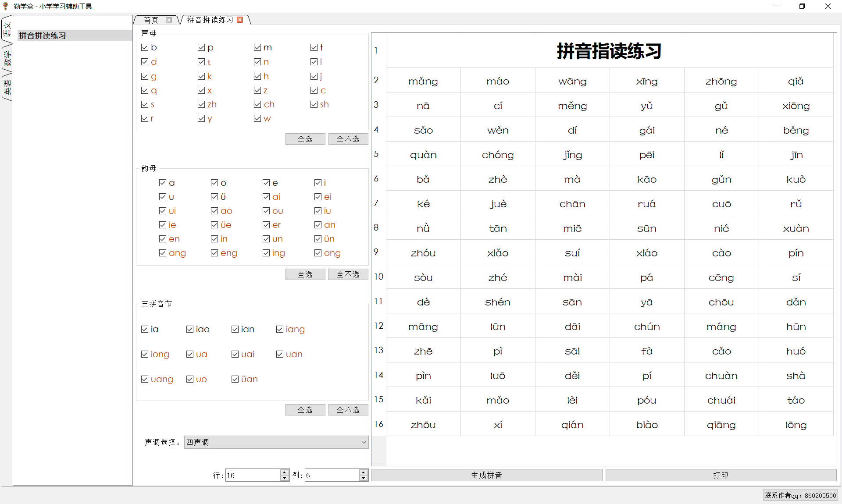
Task: Uncheck the zh initial checkbox
Action: click(201, 104)
